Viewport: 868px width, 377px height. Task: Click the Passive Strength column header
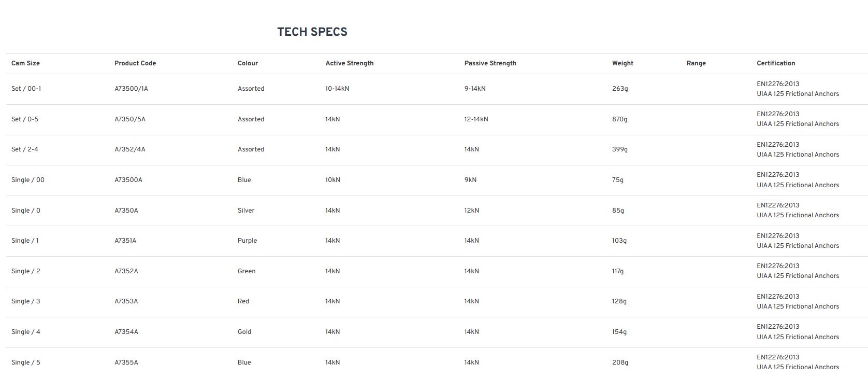[490, 63]
